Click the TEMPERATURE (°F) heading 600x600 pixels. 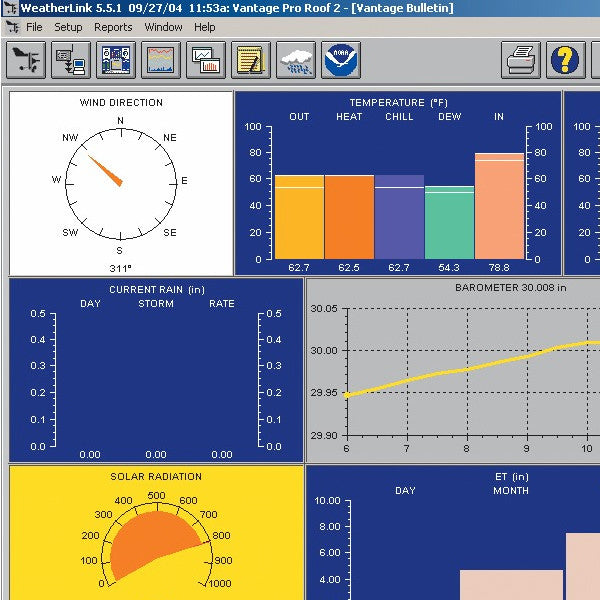398,103
